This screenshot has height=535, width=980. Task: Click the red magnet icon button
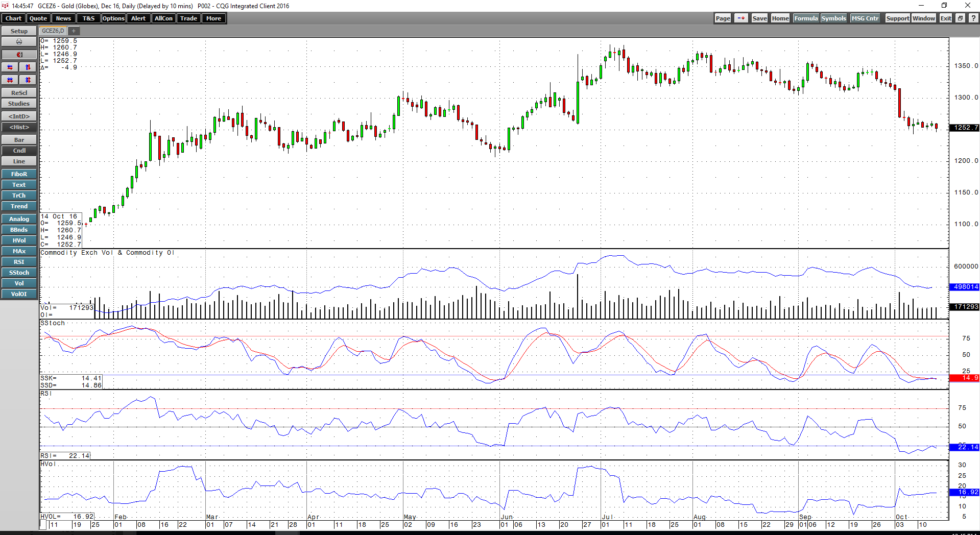pyautogui.click(x=19, y=55)
